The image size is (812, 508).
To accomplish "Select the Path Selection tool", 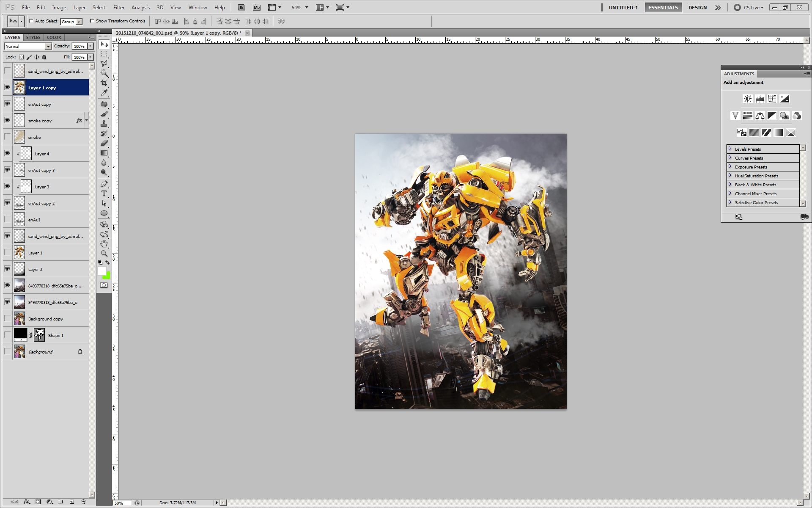I will coord(104,203).
